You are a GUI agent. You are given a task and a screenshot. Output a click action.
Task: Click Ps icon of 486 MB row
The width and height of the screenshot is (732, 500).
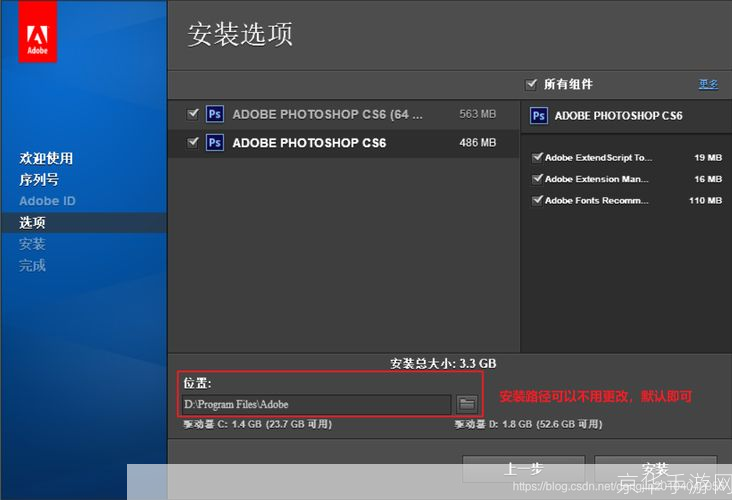click(215, 142)
